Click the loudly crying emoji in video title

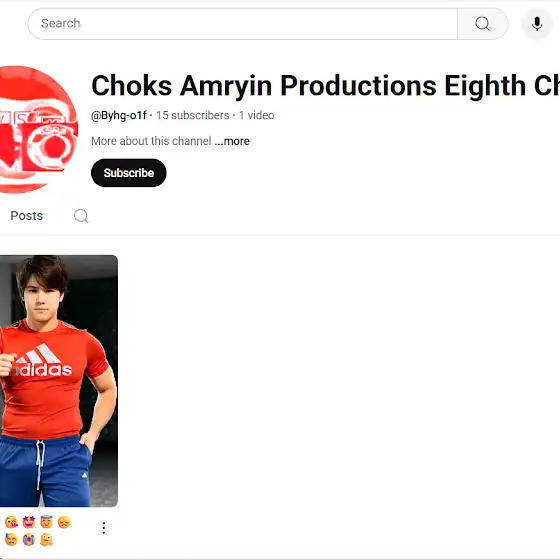pos(29,540)
